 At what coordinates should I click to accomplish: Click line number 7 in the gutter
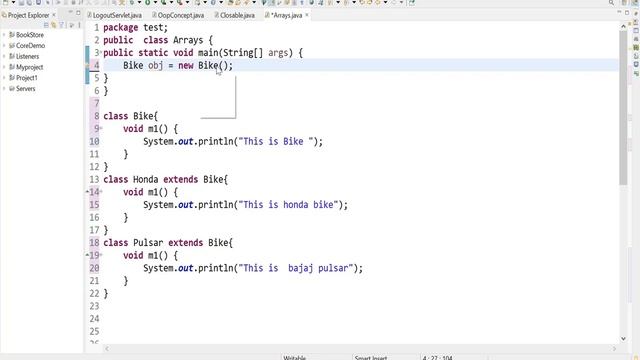(96, 103)
